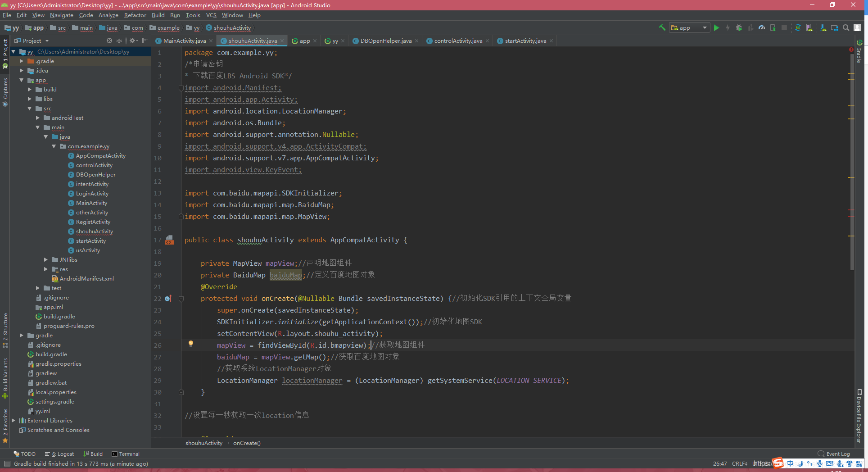868x472 pixels.
Task: Click the lightbulb quick-fix icon on line 26
Action: click(191, 344)
